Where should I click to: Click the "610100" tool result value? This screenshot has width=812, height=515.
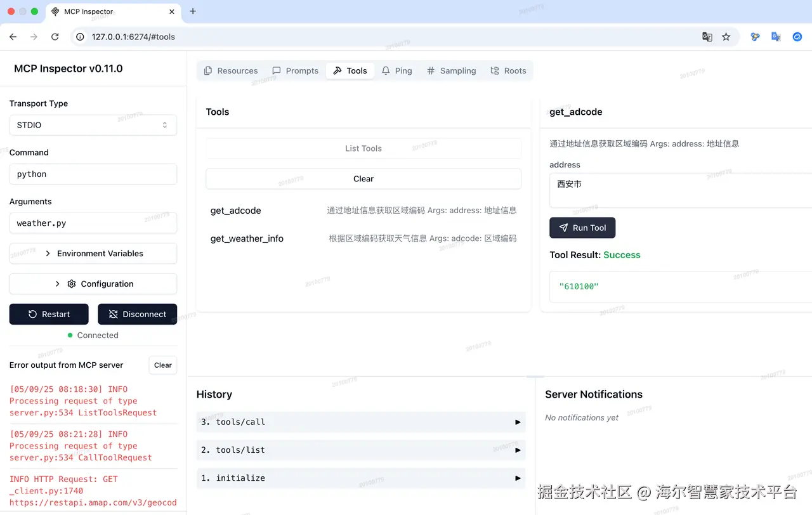(579, 287)
